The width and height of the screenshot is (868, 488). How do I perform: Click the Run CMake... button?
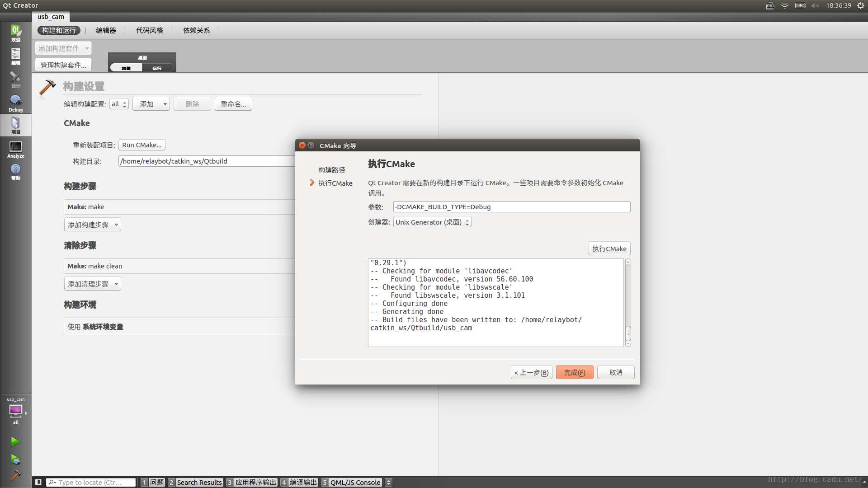tap(142, 145)
